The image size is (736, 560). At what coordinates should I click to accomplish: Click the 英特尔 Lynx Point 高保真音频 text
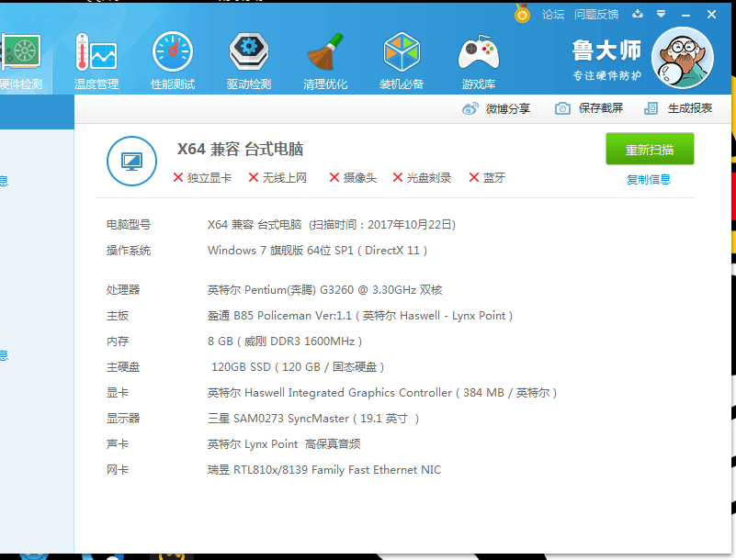(x=284, y=444)
